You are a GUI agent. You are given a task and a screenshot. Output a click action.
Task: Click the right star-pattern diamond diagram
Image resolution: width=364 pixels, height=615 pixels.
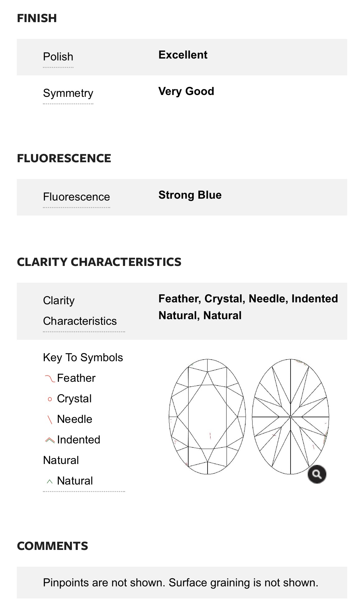tap(291, 417)
